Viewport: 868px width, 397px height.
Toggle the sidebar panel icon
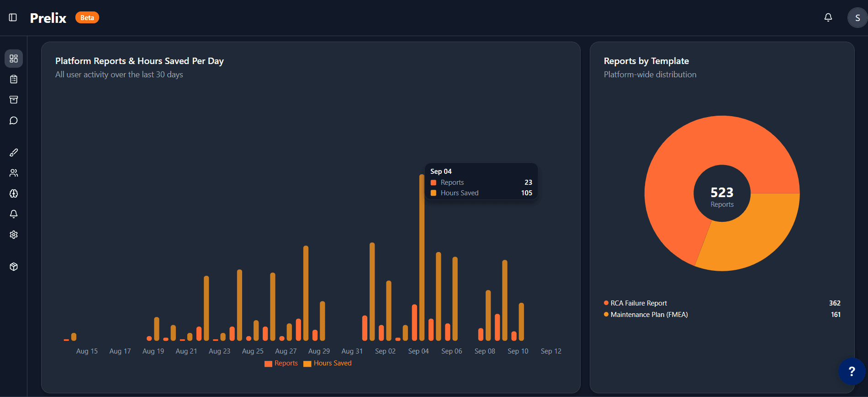[x=13, y=17]
